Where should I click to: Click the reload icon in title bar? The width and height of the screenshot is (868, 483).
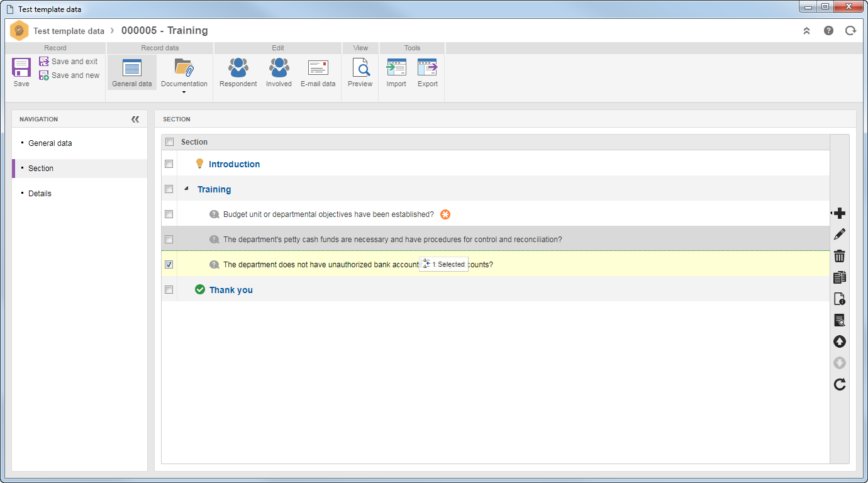[x=850, y=30]
